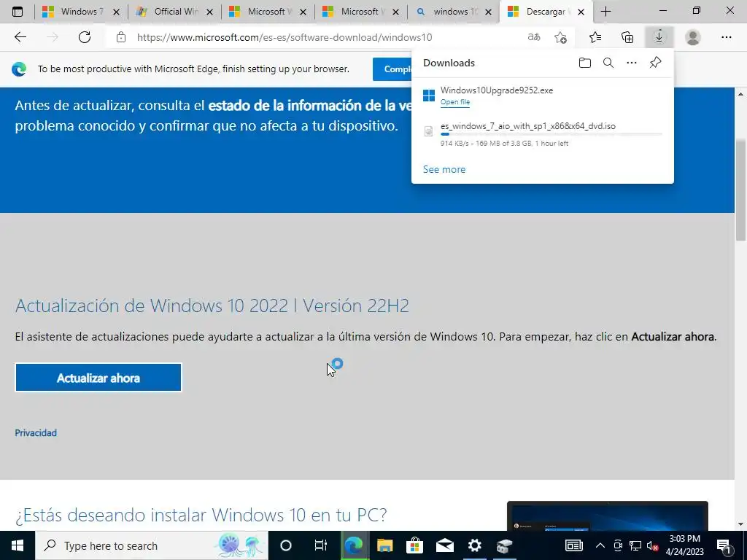Viewport: 747px width, 560px height.
Task: Show hidden system tray icons
Action: (x=600, y=545)
